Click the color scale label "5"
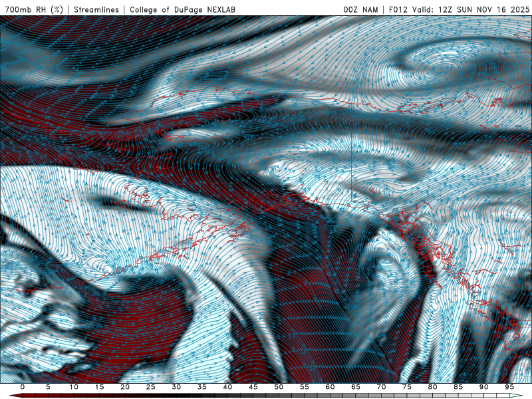 tap(48, 387)
